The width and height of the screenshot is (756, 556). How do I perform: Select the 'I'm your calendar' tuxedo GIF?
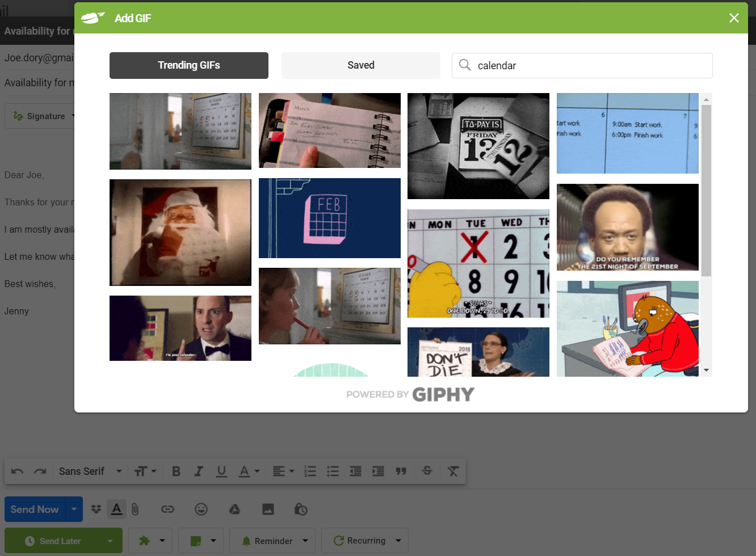coord(180,328)
